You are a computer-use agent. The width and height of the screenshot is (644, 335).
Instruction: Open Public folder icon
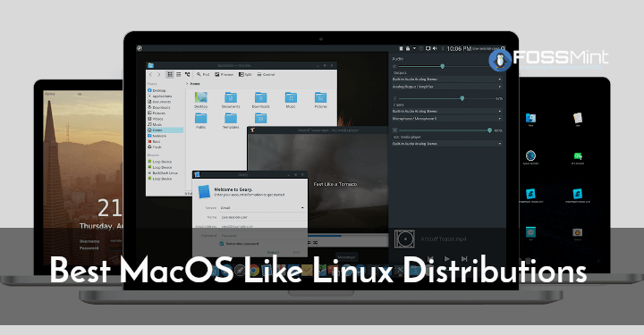[x=201, y=121]
